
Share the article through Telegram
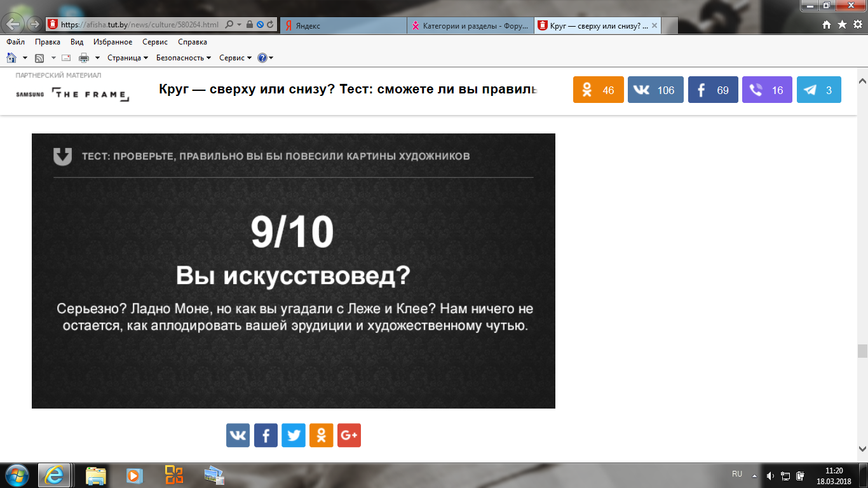pyautogui.click(x=818, y=90)
